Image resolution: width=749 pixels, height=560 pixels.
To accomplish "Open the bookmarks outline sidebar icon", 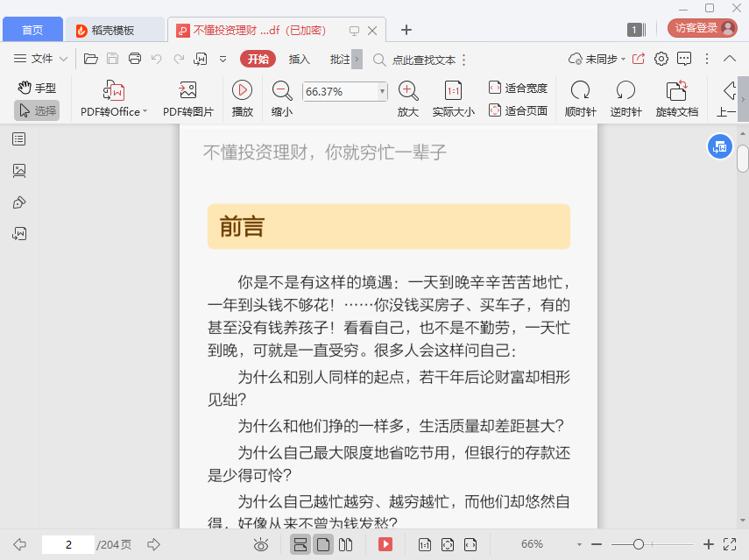I will 19,138.
